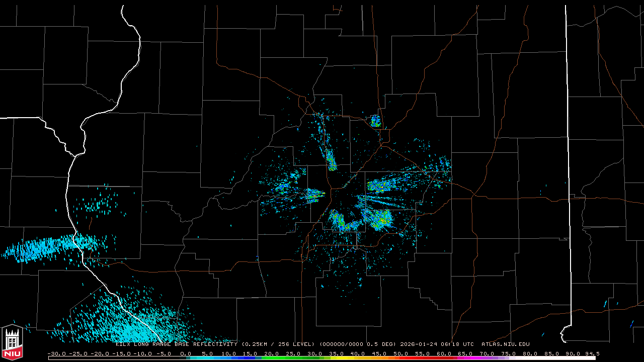Click the 0.0 label on the dBZ scale
Image resolution: width=644 pixels, height=362 pixels.
tap(186, 353)
